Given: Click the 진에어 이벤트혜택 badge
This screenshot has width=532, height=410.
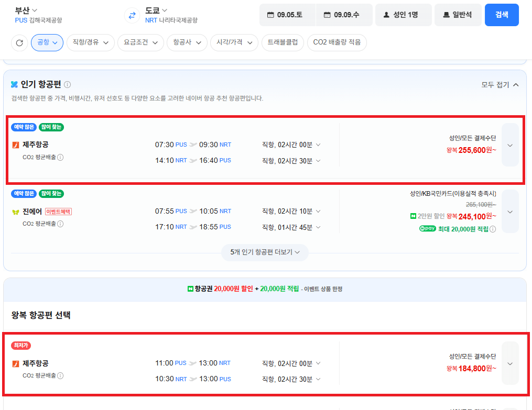Looking at the screenshot, I should coord(58,212).
